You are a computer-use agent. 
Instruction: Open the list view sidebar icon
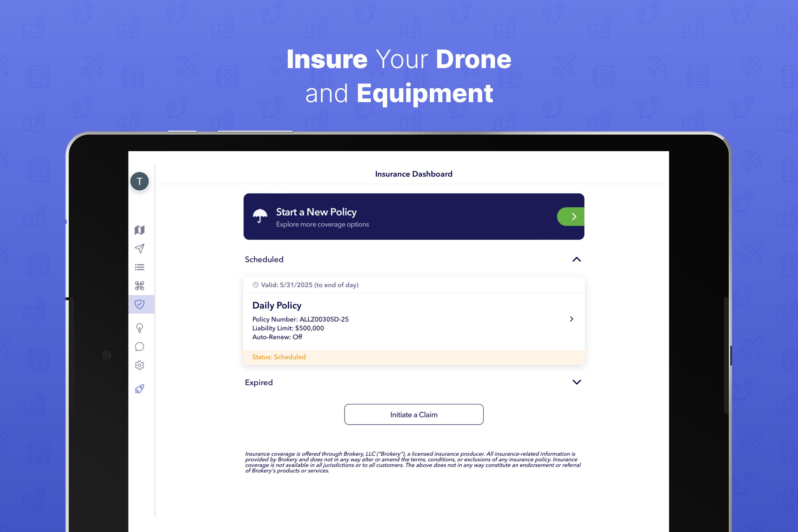(139, 267)
